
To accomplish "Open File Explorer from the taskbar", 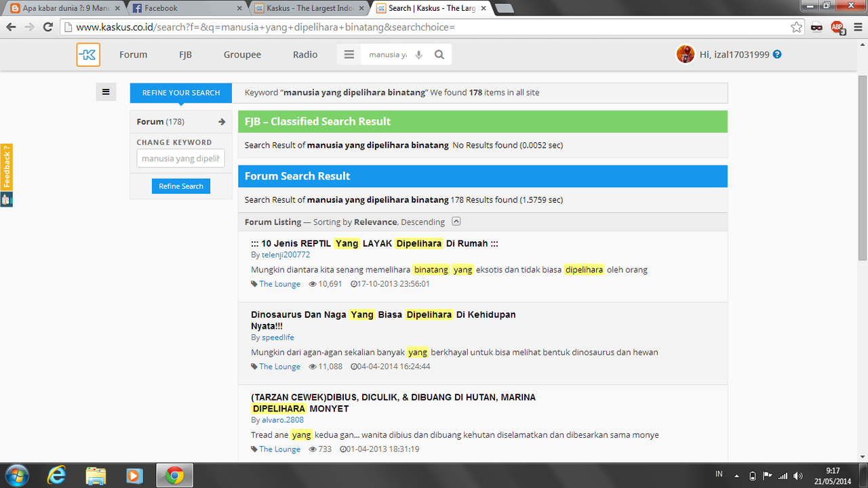I will pyautogui.click(x=96, y=476).
